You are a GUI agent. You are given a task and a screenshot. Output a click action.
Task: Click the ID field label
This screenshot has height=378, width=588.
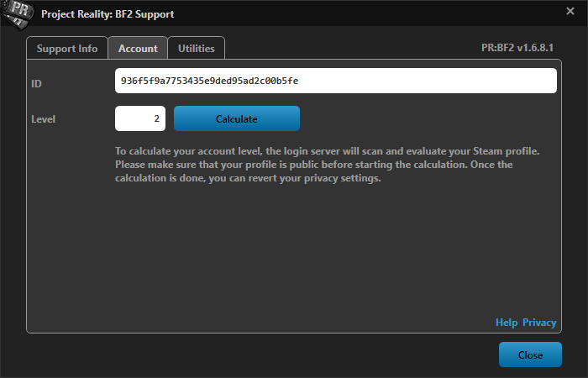click(x=36, y=83)
